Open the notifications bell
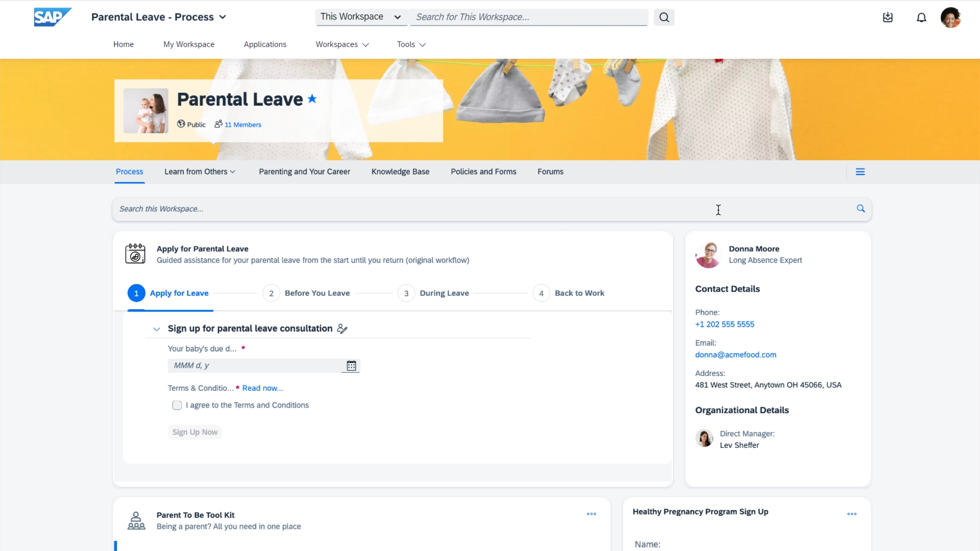Viewport: 980px width, 551px height. (x=921, y=18)
